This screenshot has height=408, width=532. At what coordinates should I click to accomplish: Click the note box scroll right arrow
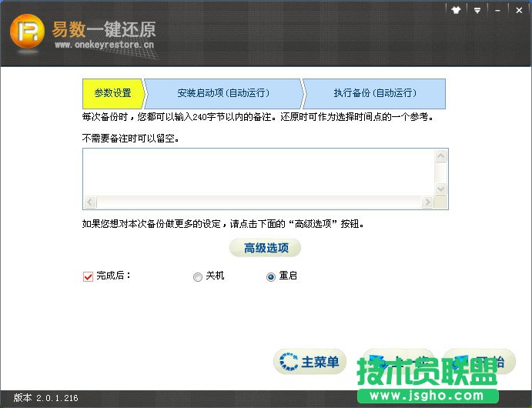click(427, 202)
